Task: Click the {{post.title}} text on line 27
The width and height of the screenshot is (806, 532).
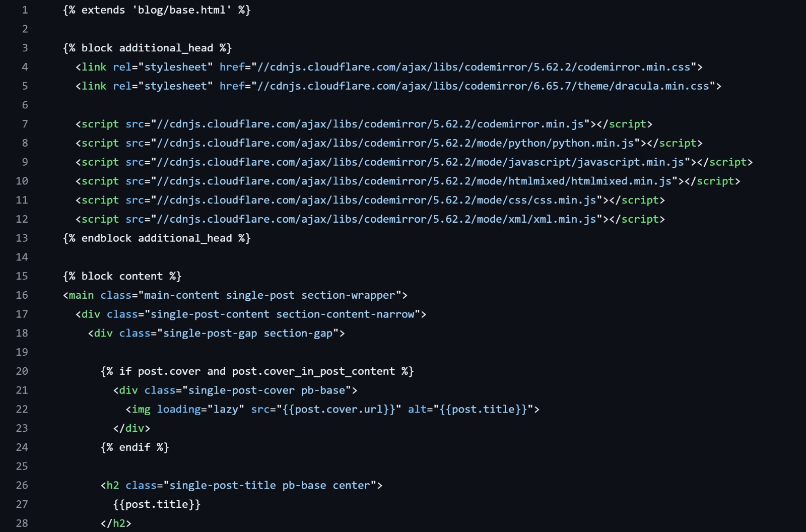Action: click(x=157, y=504)
